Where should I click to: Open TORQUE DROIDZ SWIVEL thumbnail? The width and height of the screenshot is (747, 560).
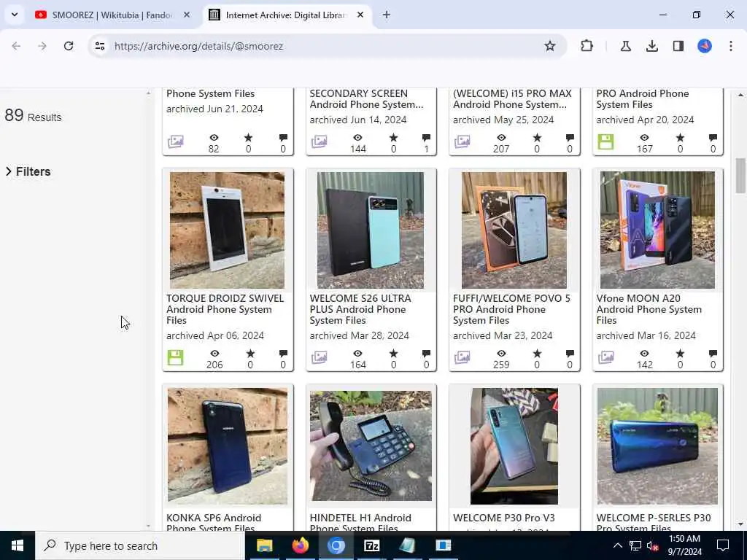point(228,230)
